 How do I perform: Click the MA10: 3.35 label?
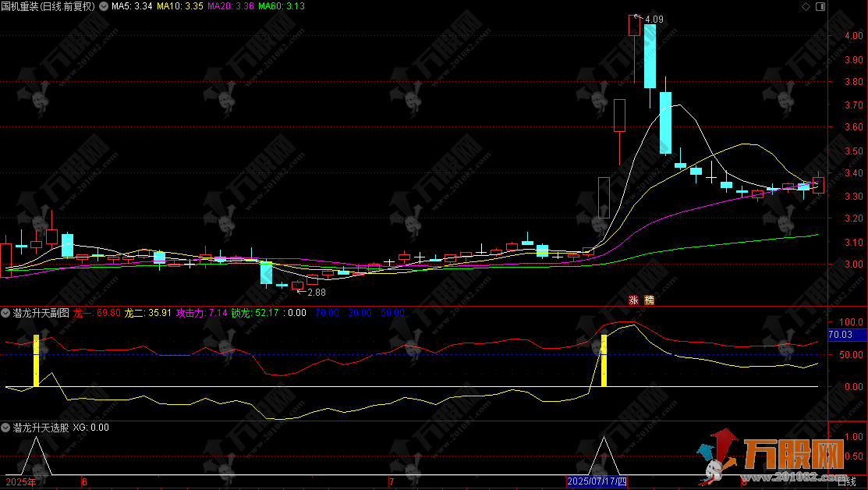180,7
